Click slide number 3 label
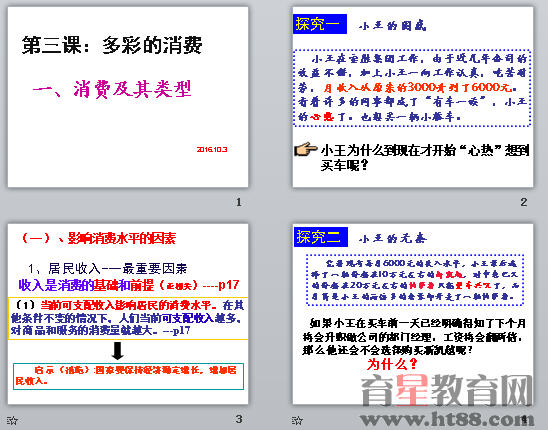 click(239, 418)
